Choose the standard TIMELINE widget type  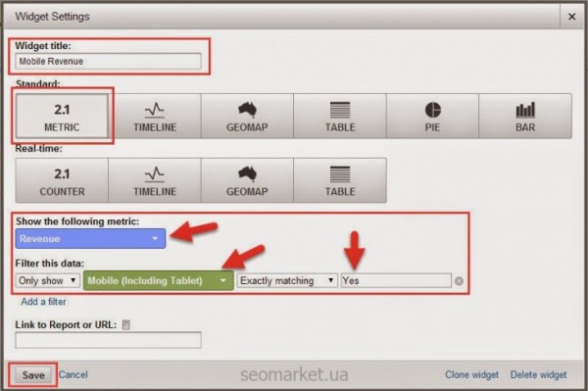point(155,116)
